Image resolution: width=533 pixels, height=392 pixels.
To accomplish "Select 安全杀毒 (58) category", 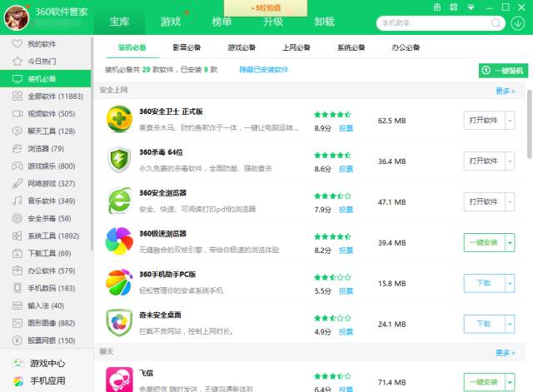I will coord(46,218).
